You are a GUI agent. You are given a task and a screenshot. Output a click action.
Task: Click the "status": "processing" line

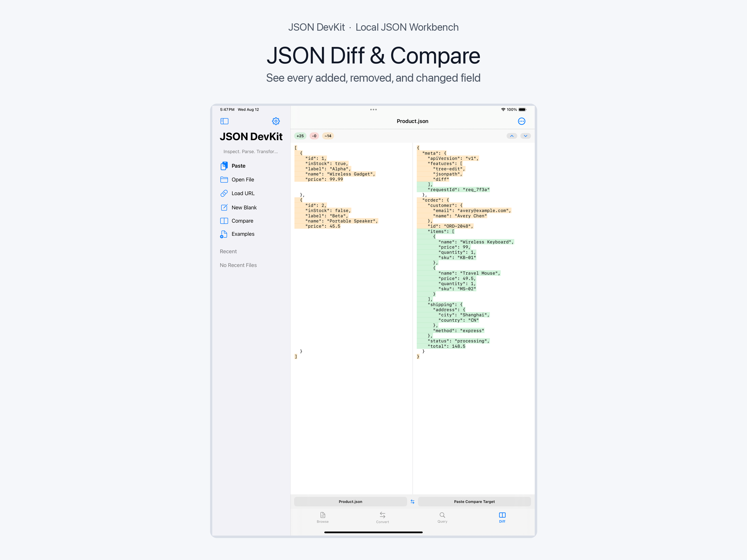(458, 341)
